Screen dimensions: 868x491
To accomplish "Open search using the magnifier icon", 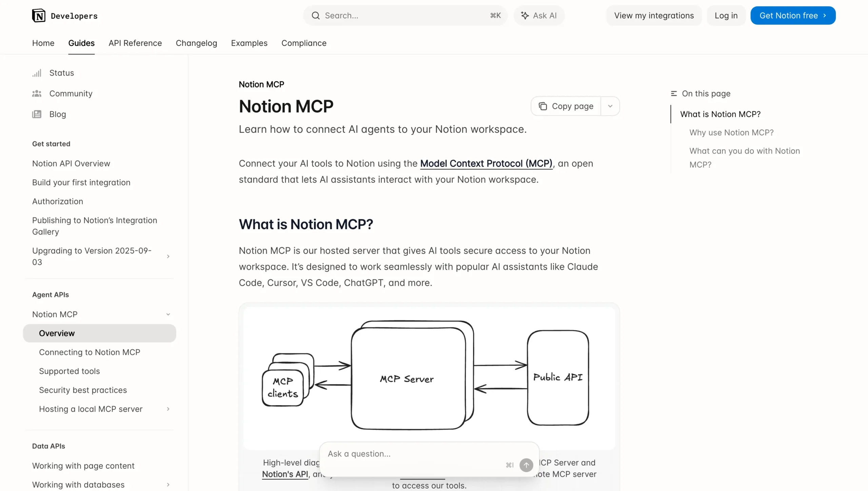I will pos(316,15).
